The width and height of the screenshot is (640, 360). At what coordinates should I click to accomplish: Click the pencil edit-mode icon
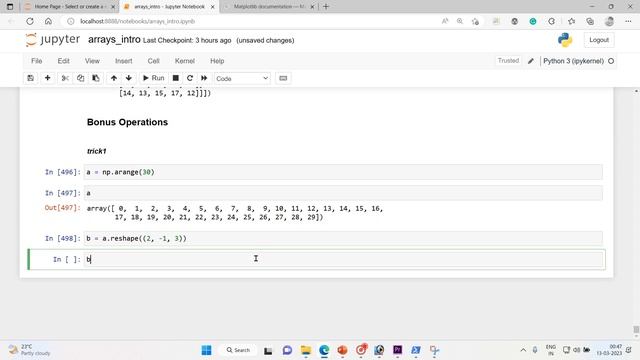tap(531, 61)
